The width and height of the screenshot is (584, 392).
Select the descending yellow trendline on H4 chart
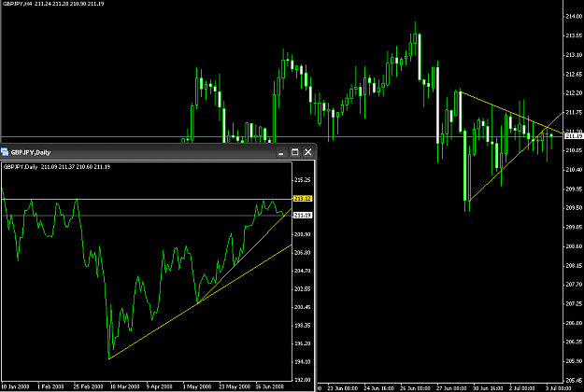tap(512, 112)
